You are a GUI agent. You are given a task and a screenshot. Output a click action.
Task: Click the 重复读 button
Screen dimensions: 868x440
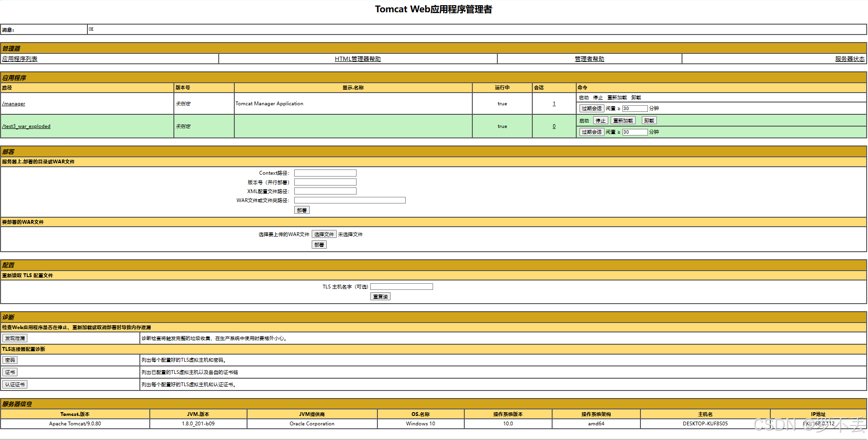380,297
